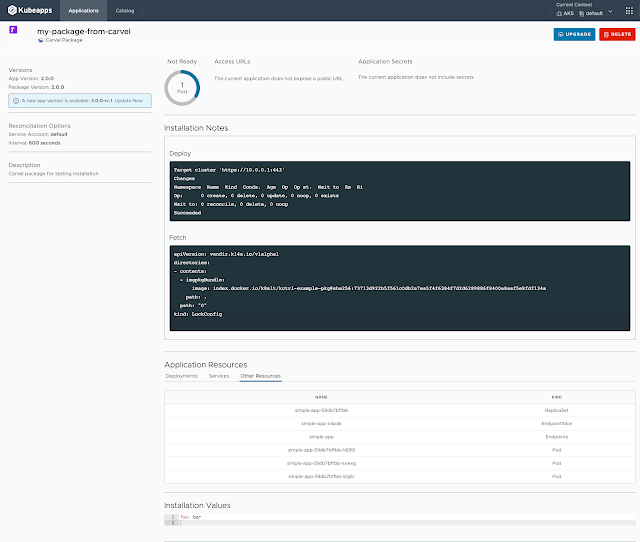The width and height of the screenshot is (640, 542).
Task: Click inside the Installation Values editor
Action: pos(400,520)
